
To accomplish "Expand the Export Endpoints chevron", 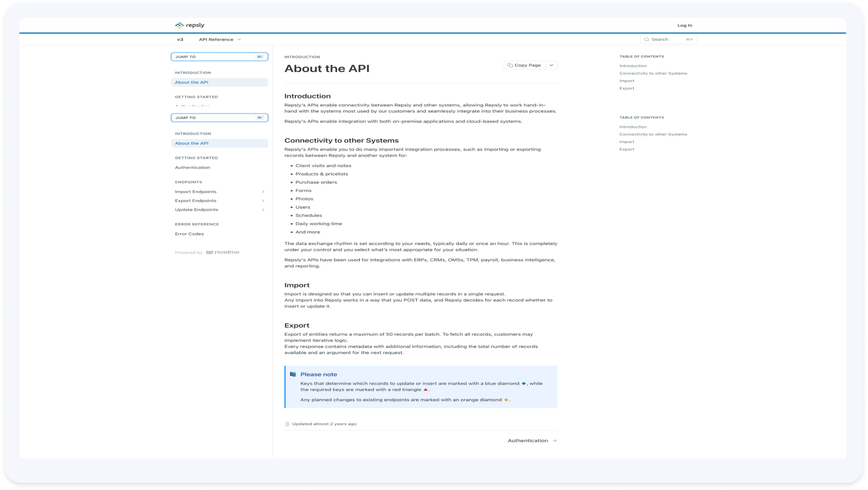I will pos(263,201).
